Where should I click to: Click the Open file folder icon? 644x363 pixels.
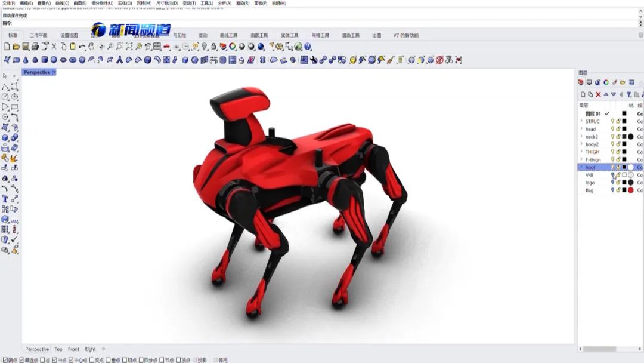coord(16,47)
